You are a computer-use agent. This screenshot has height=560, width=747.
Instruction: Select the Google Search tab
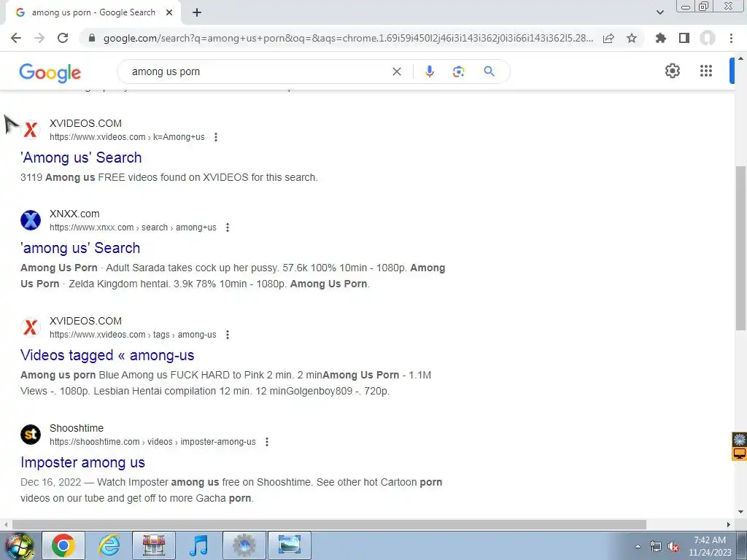tap(93, 12)
